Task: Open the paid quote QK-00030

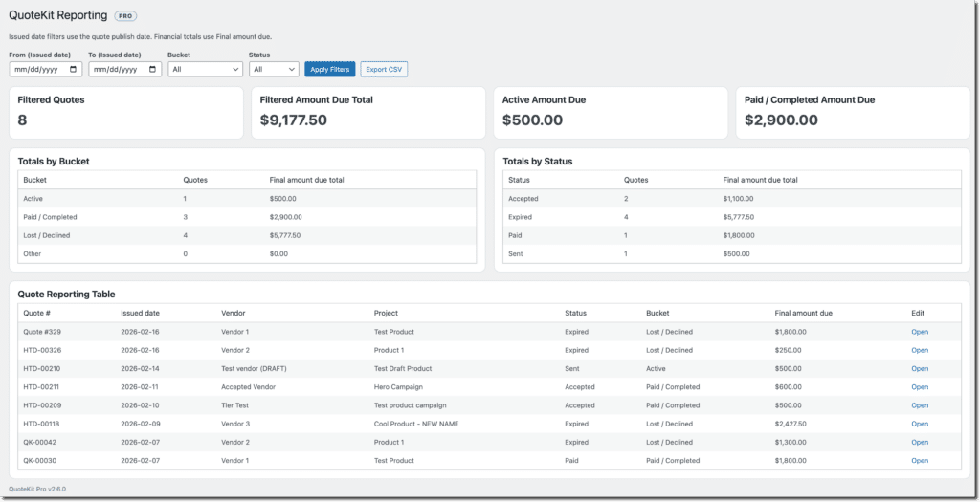Action: [x=919, y=461]
